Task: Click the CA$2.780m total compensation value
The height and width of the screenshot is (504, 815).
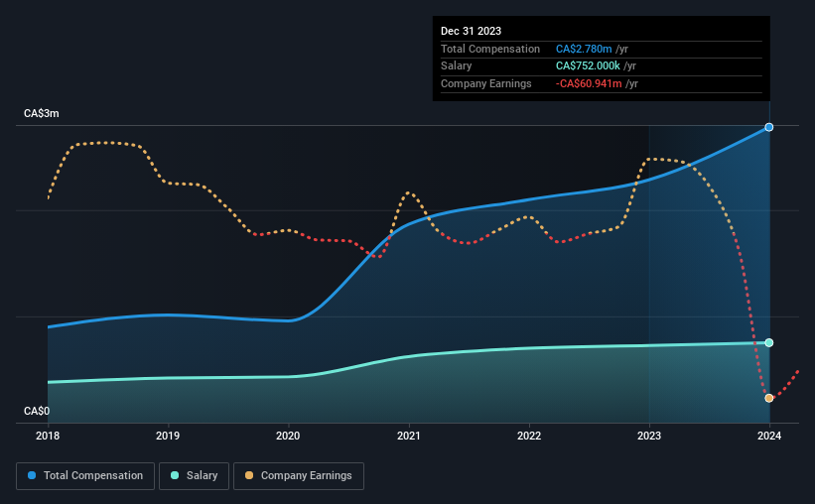Action: tap(584, 49)
